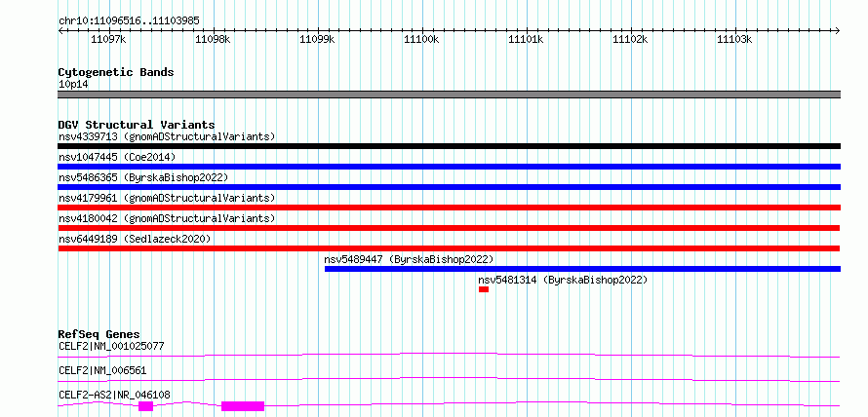
Task: Click the 10p14 band label
Action: click(73, 85)
